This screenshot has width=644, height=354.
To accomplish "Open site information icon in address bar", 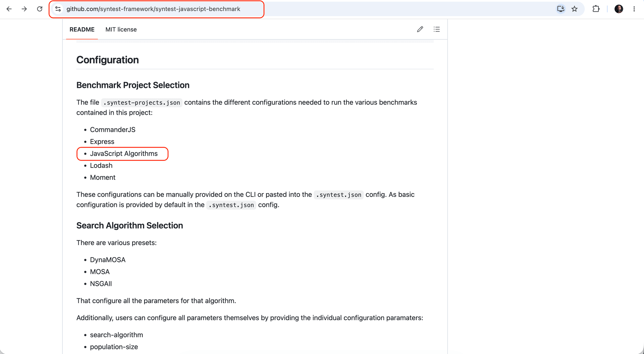I will click(58, 9).
